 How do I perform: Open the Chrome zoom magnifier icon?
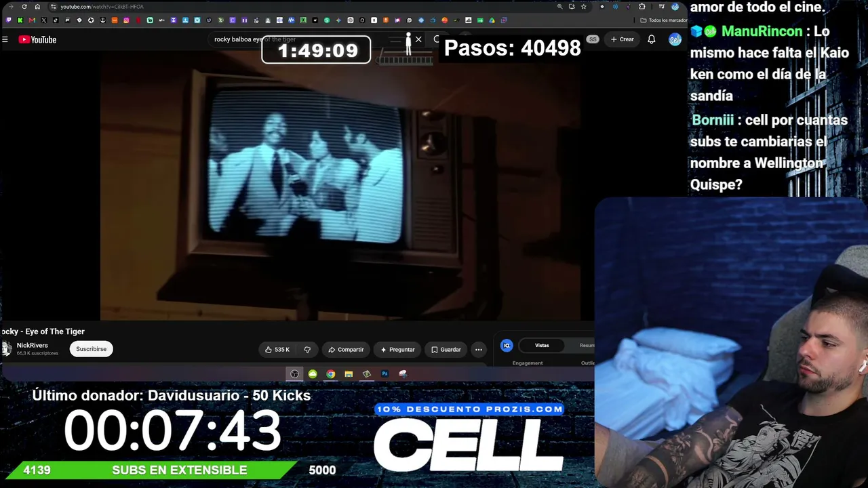tap(559, 7)
